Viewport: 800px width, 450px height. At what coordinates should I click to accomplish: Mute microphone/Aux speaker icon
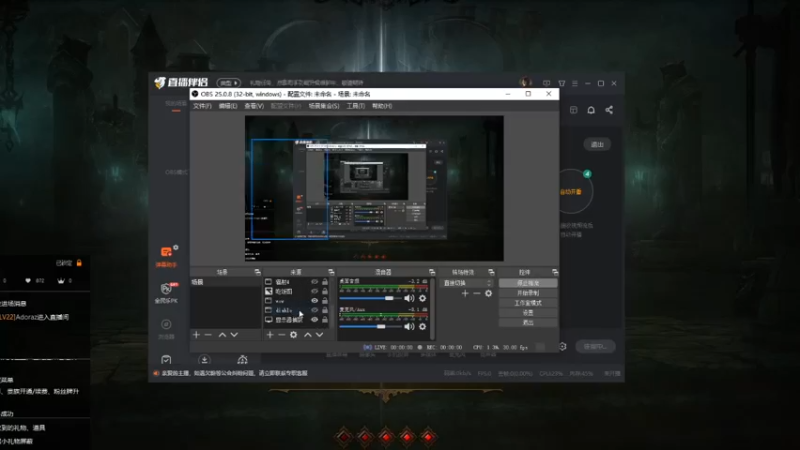pyautogui.click(x=409, y=326)
